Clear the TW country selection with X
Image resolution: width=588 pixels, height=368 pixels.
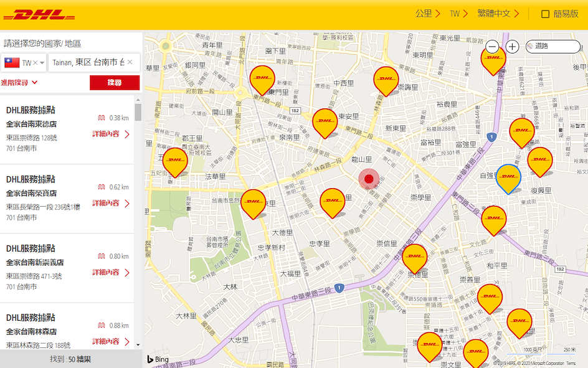(x=36, y=63)
